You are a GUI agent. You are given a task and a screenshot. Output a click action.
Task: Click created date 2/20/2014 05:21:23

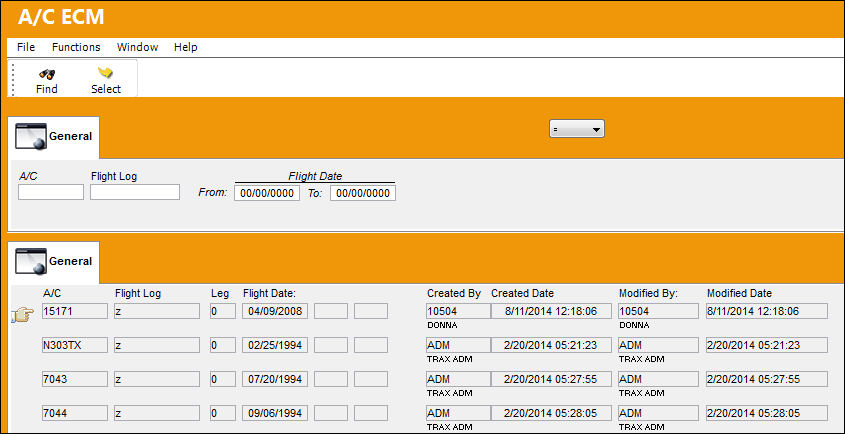(551, 345)
